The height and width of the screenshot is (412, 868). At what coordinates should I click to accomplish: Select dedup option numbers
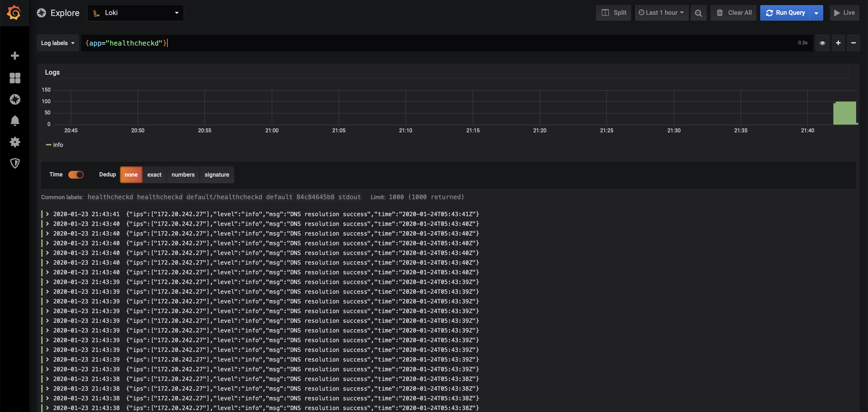(x=183, y=175)
